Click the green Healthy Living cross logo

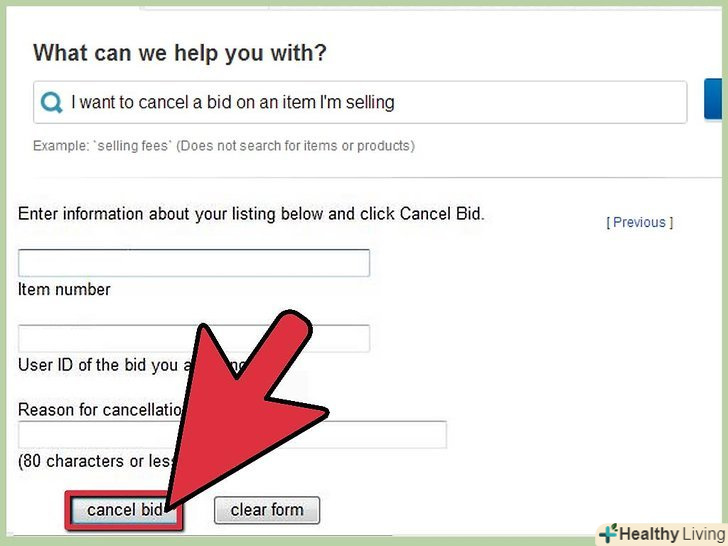609,533
